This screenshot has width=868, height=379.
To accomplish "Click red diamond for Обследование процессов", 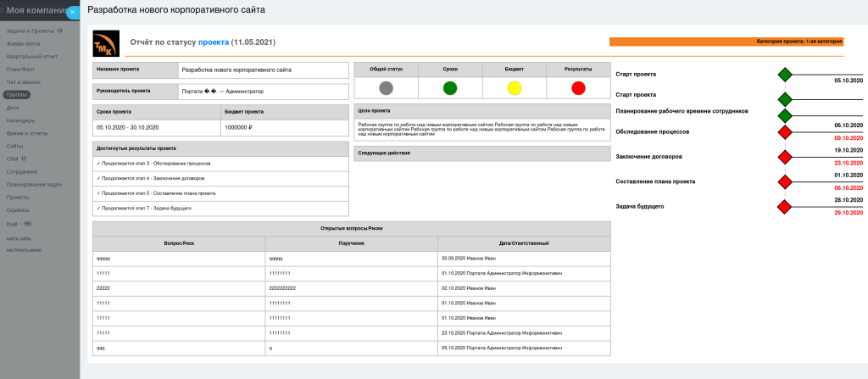I will coord(784,132).
